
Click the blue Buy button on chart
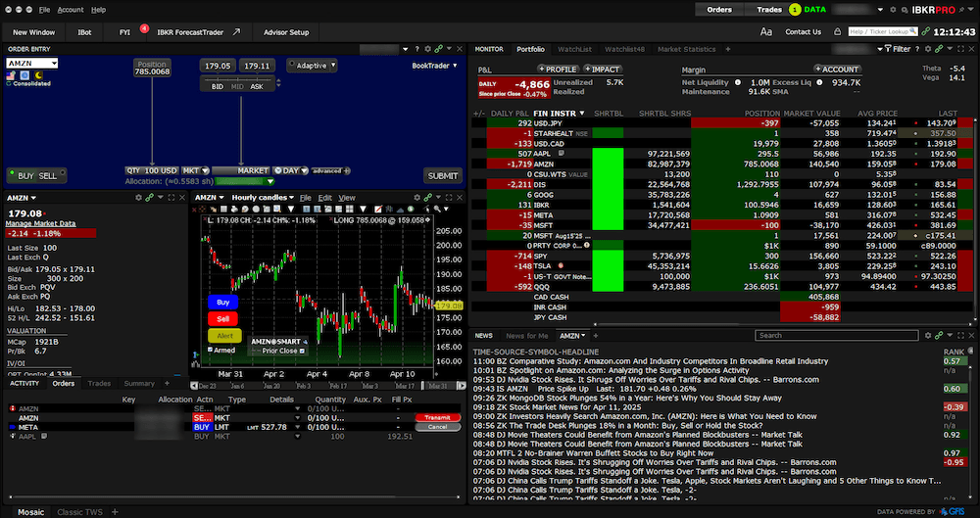223,303
